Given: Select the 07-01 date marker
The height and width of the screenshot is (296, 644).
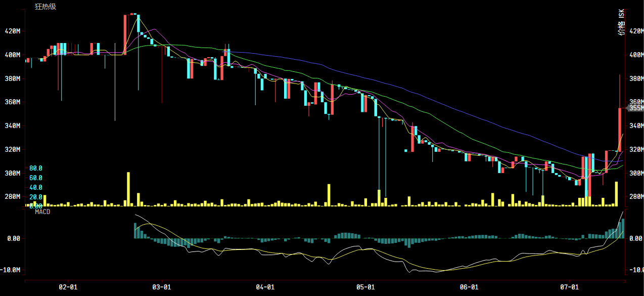Looking at the screenshot, I should coord(569,286).
